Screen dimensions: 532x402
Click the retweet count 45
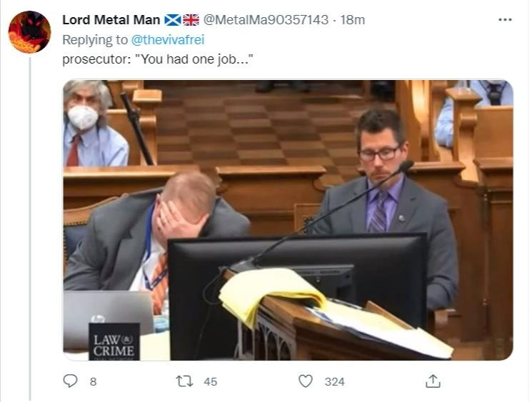click(211, 381)
